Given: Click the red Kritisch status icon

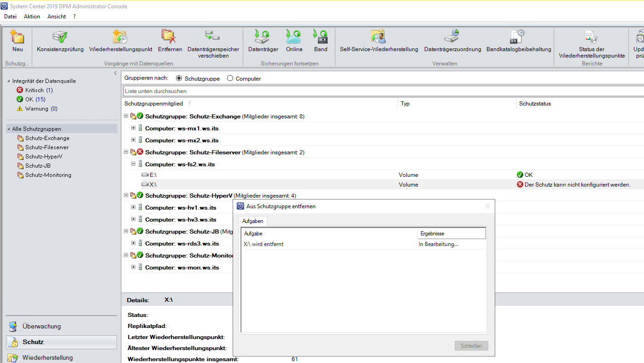Looking at the screenshot, I should point(20,90).
